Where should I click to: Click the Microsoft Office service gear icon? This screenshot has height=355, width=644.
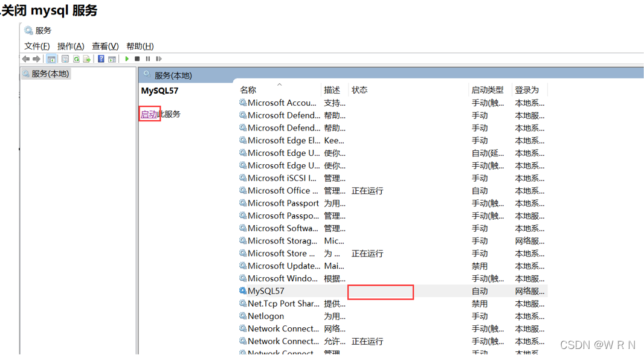pyautogui.click(x=243, y=190)
